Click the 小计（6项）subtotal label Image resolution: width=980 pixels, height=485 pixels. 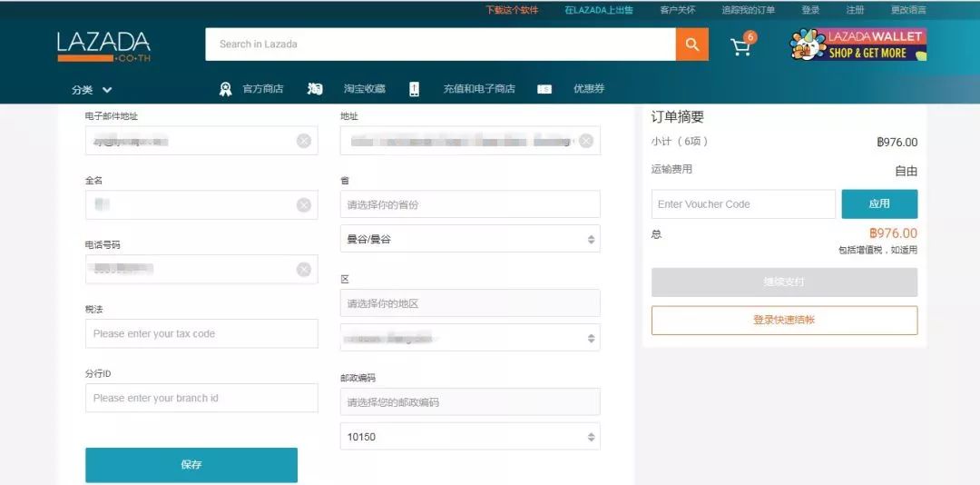(680, 142)
